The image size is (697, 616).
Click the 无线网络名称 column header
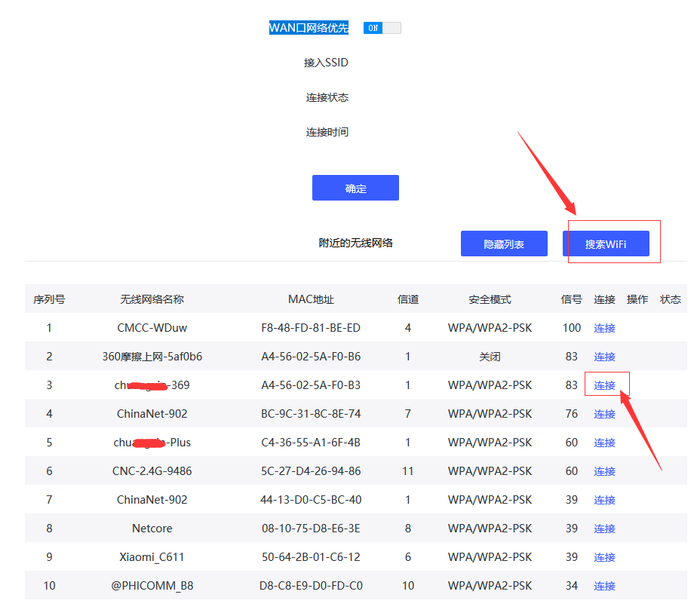152,299
